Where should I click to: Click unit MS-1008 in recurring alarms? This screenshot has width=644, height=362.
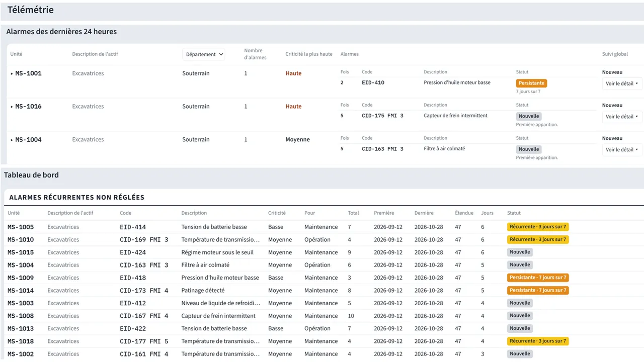[x=21, y=316]
